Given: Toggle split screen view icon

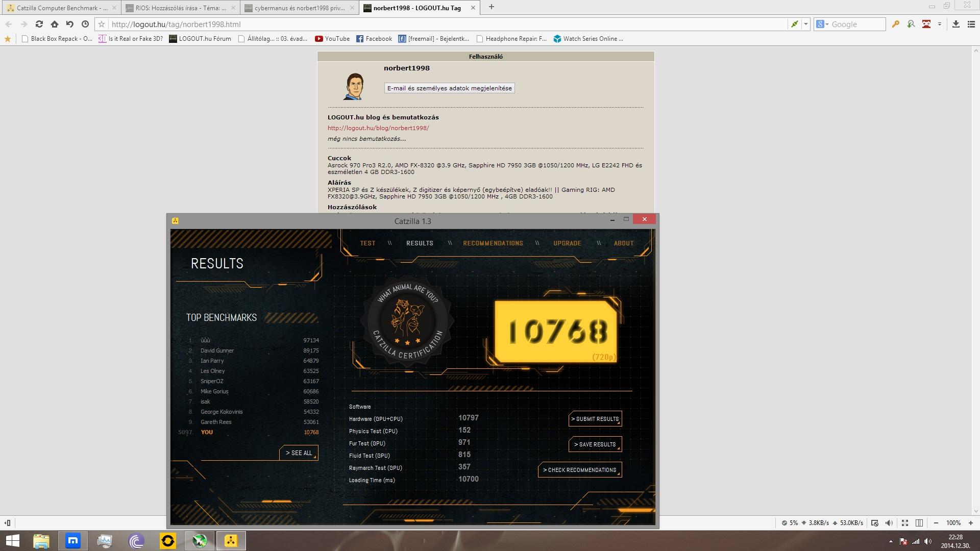Looking at the screenshot, I should [919, 523].
